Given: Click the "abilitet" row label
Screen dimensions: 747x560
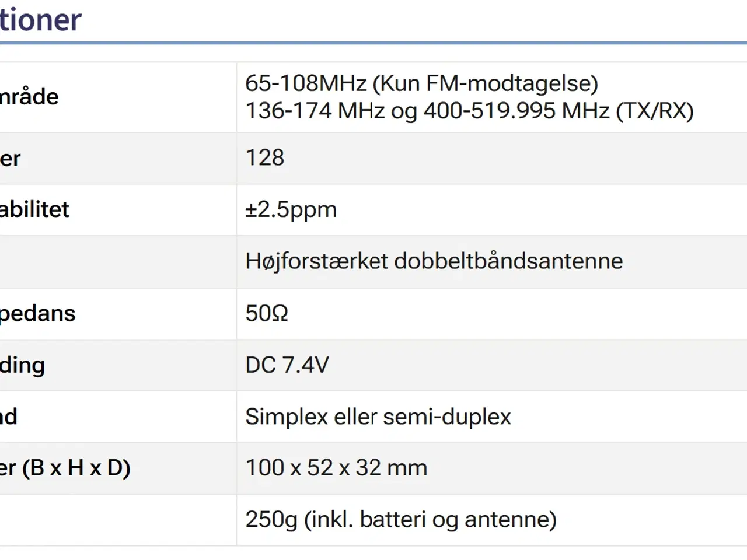Looking at the screenshot, I should [34, 209].
